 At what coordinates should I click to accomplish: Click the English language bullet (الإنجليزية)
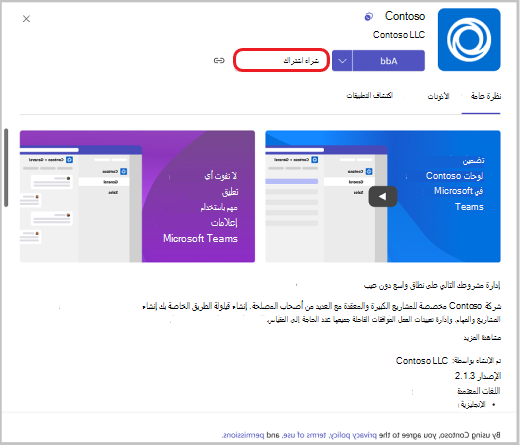pos(472,405)
